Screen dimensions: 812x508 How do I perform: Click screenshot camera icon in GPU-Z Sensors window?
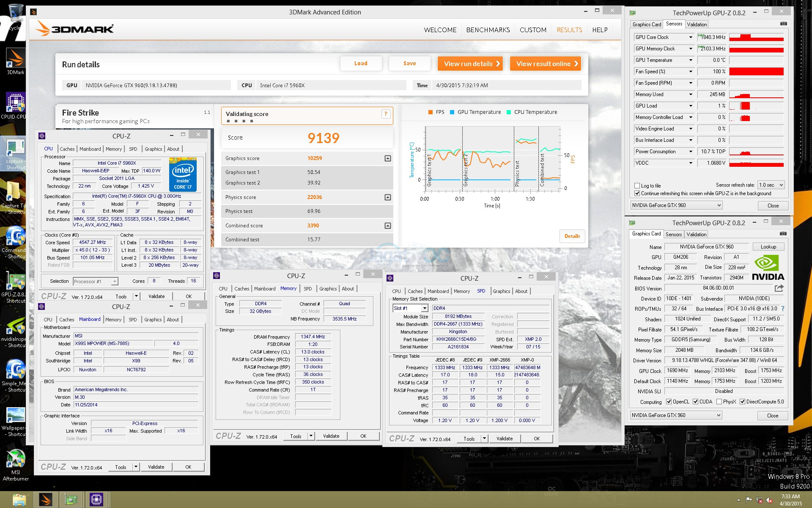coord(783,24)
